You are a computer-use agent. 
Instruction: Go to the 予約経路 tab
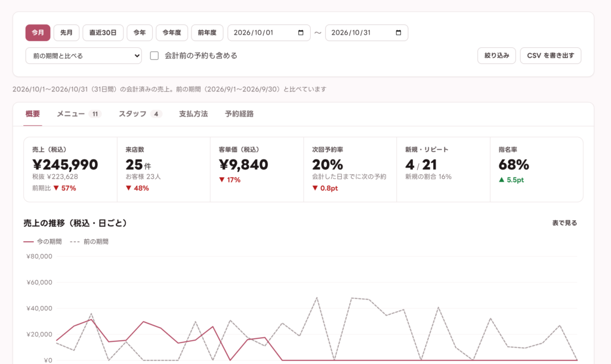tap(239, 114)
